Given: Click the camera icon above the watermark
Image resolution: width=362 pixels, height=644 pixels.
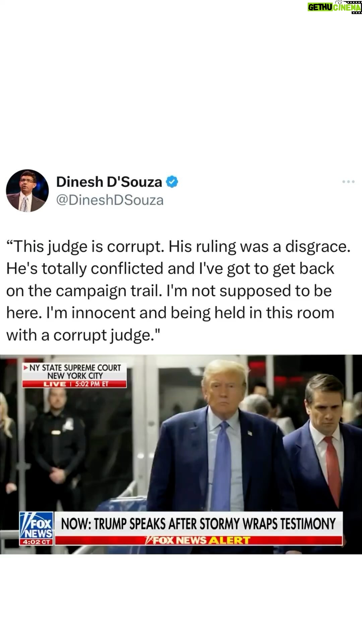Looking at the screenshot, I should 339,2.
